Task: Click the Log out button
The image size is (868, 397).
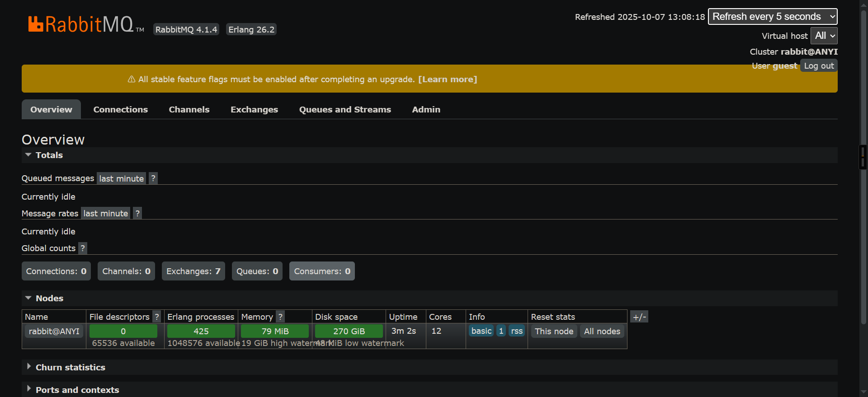Action: pos(818,65)
